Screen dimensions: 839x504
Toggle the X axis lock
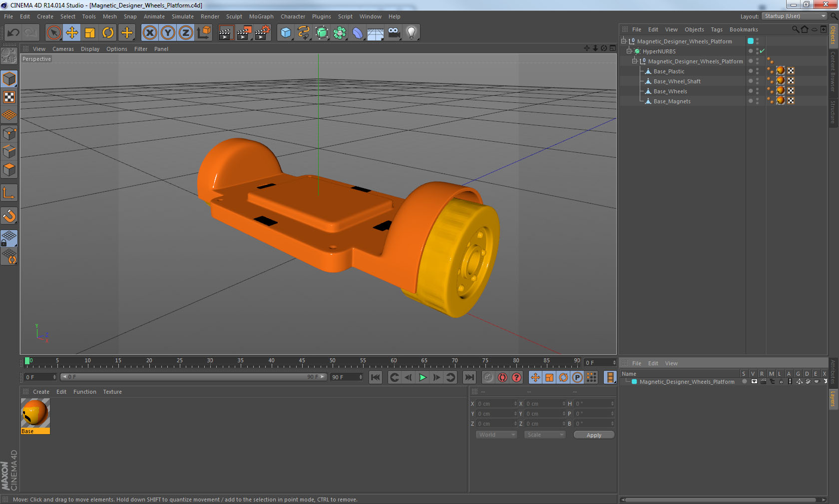point(149,33)
